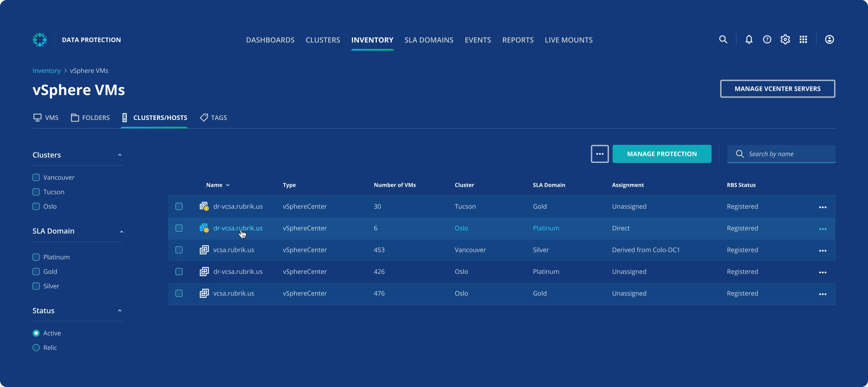Switch to VMs tab
868x387 pixels.
tap(46, 117)
